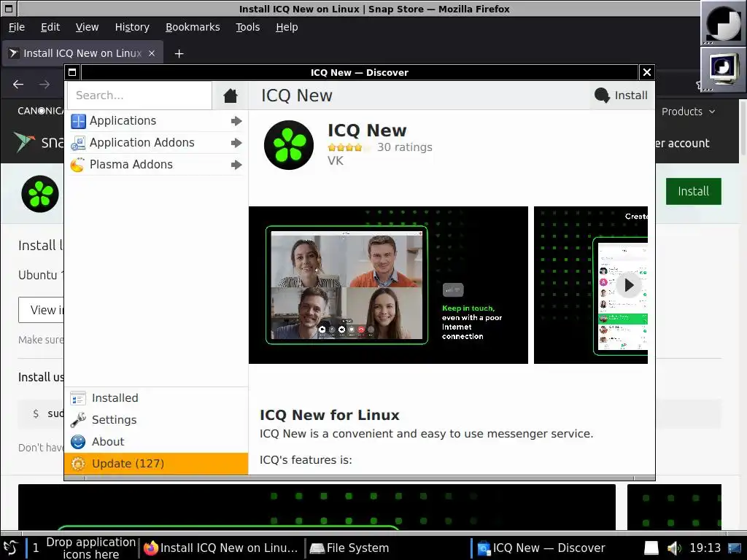Screen dimensions: 747x560
Task: Expand the Plasma Addons arrow
Action: click(x=236, y=165)
